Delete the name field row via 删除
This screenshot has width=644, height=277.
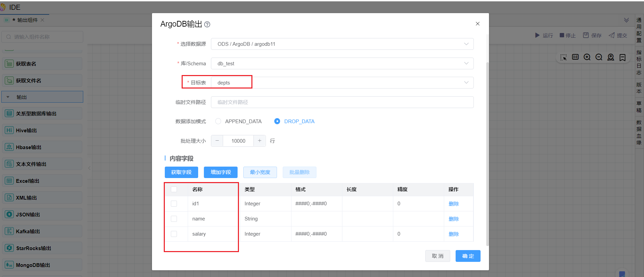[454, 219]
